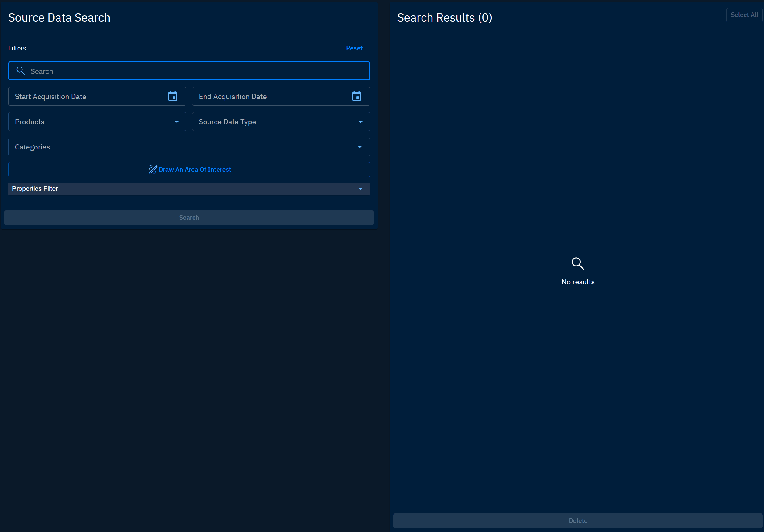Expand the Products dropdown arrow
The width and height of the screenshot is (764, 532).
click(177, 122)
